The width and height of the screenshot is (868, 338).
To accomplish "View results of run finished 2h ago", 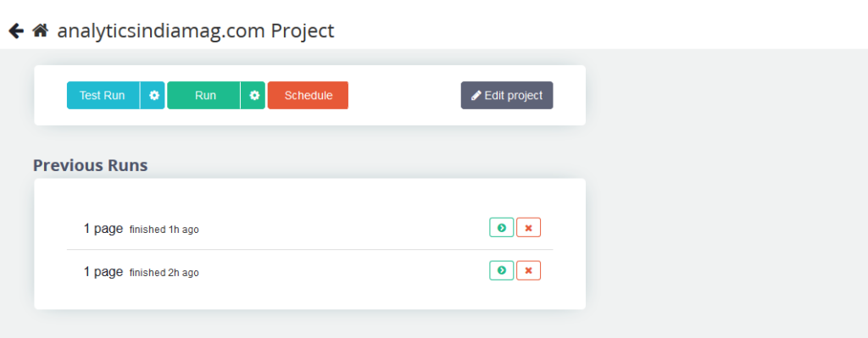I will [x=502, y=270].
